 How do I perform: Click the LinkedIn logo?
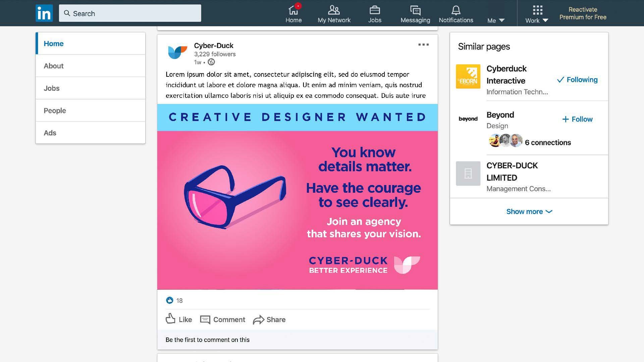coord(44,13)
